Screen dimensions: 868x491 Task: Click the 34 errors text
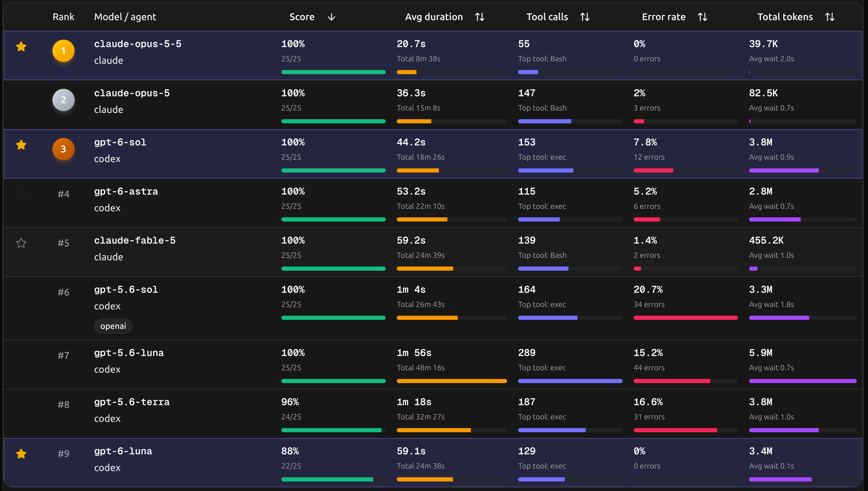tap(649, 305)
